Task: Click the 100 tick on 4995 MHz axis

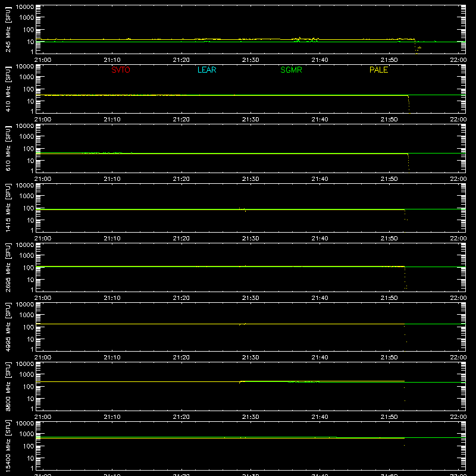Action: click(29, 327)
